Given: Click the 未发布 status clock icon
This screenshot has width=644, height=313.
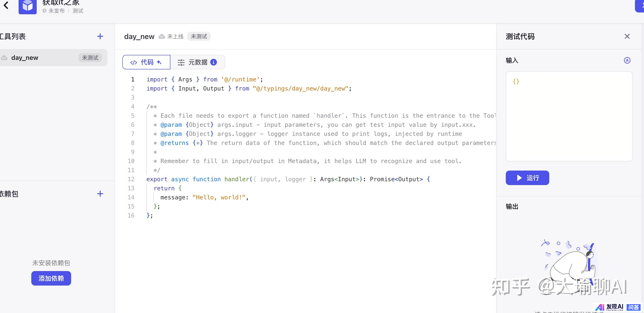Looking at the screenshot, I should click(44, 11).
